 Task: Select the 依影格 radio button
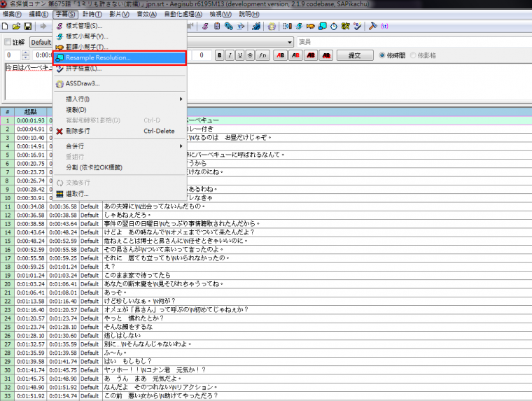[413, 55]
